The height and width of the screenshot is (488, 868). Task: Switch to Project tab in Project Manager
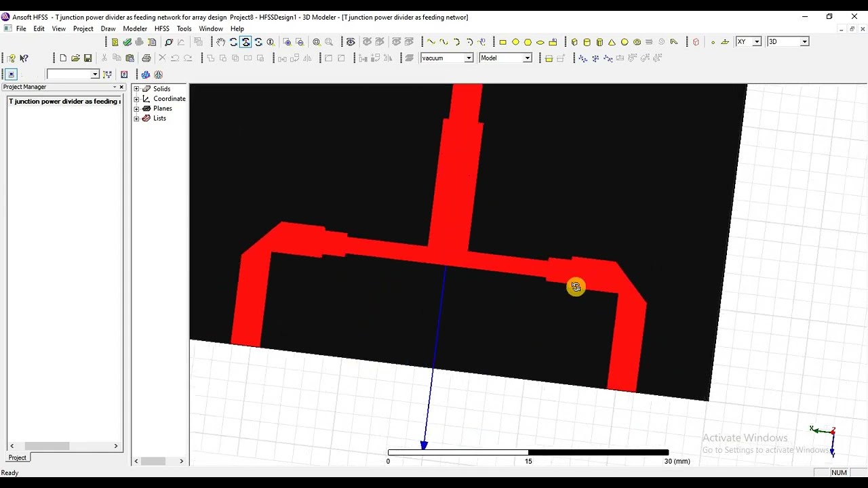click(x=18, y=457)
